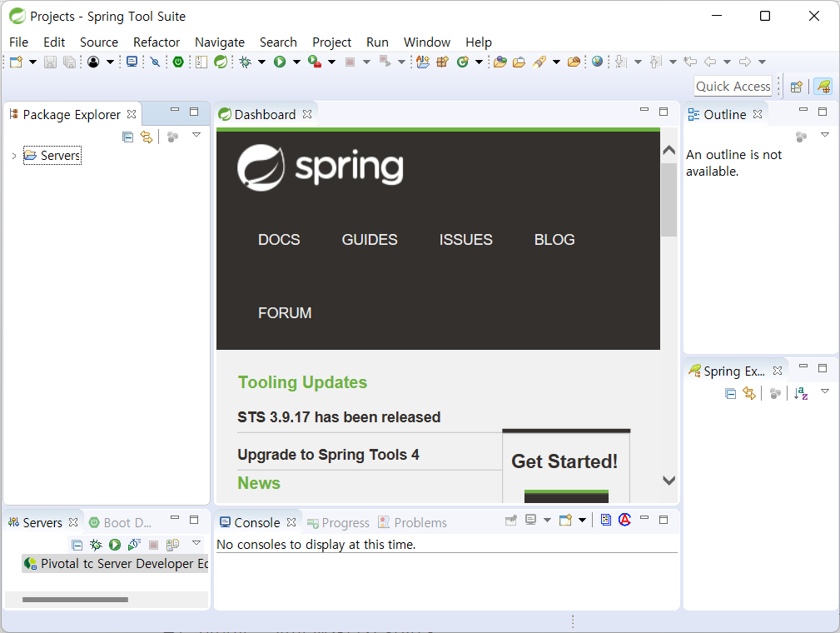Screen dimensions: 840x633
Task: Select the Pivotal tc Server Developer Edition row
Action: [115, 564]
